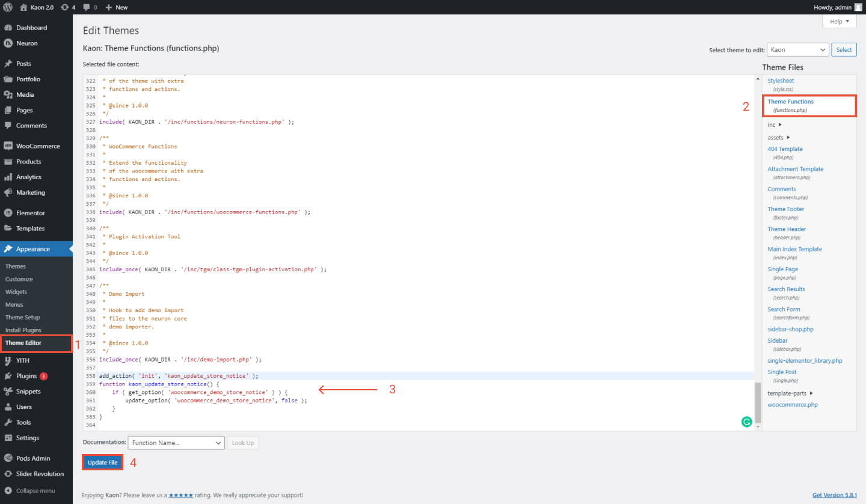Click the five-star rating link
866x504 pixels.
coord(181,495)
